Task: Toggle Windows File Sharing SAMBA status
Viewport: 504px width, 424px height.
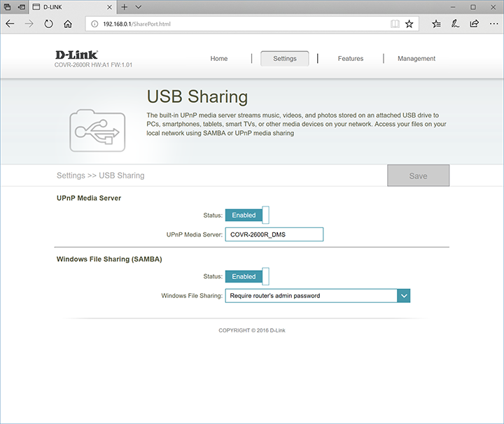Action: point(247,276)
